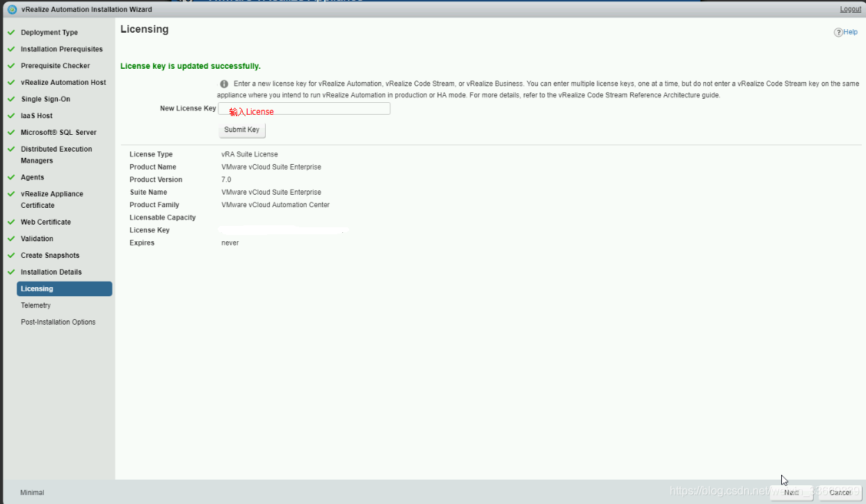Viewport: 866px width, 504px height.
Task: Click the checkmark next to Deployment Type
Action: coord(11,33)
